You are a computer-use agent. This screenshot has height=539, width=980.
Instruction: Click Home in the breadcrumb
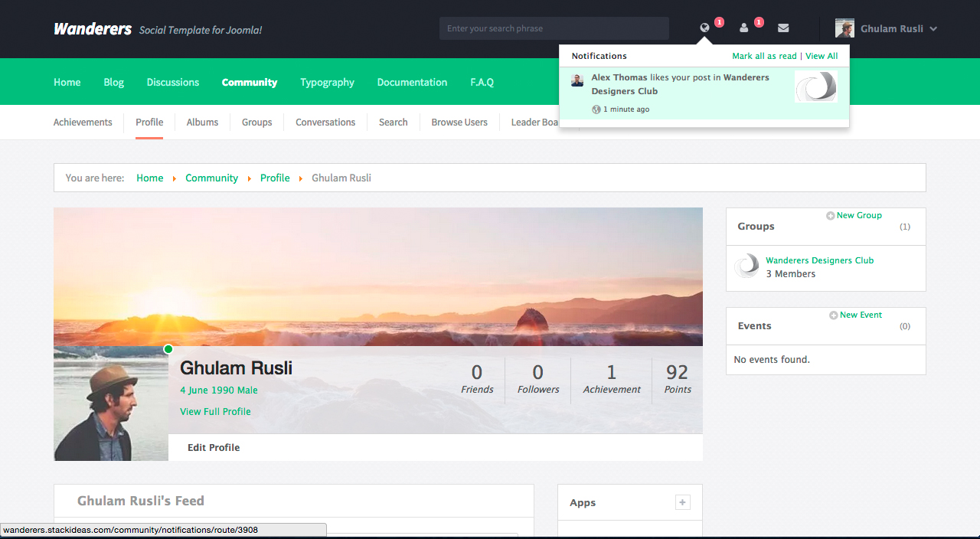point(150,178)
